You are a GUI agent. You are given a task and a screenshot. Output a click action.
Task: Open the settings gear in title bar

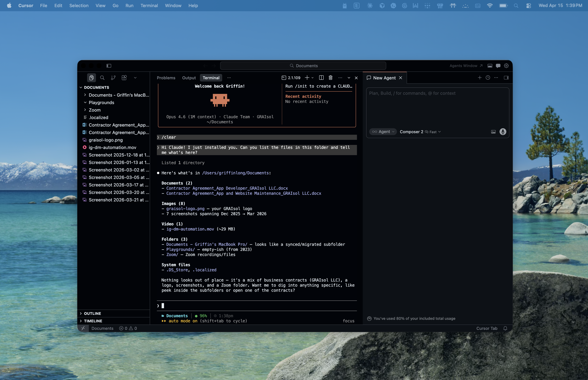pos(506,66)
